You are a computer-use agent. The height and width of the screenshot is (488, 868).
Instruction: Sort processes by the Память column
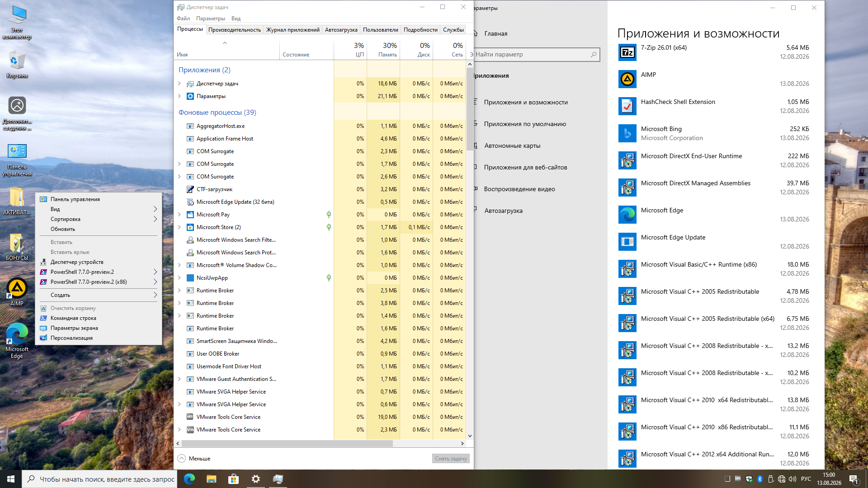click(383, 50)
